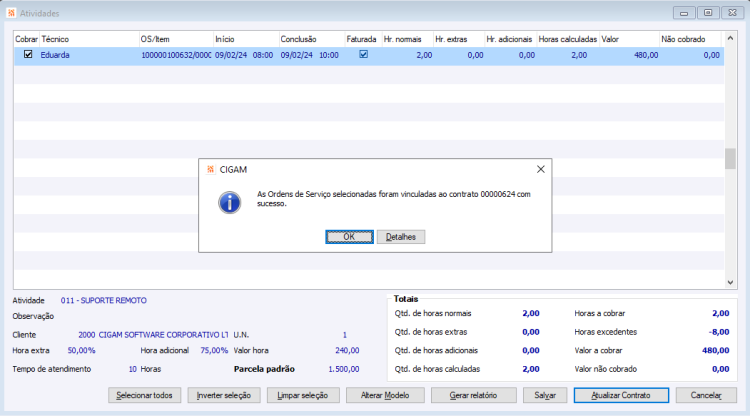Image resolution: width=750 pixels, height=416 pixels.
Task: Close the CIGAM message dialog
Action: 540,169
